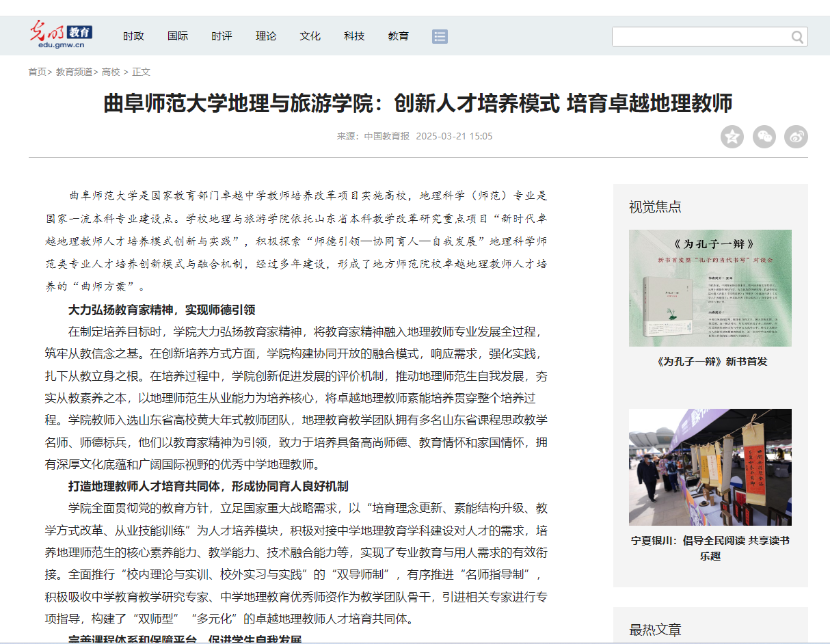Open the 理论 navigation item
Image resolution: width=830 pixels, height=644 pixels.
tap(266, 36)
